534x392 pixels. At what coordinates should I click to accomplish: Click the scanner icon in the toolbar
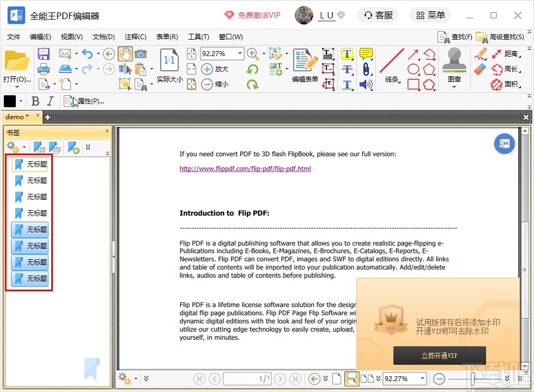tap(65, 69)
